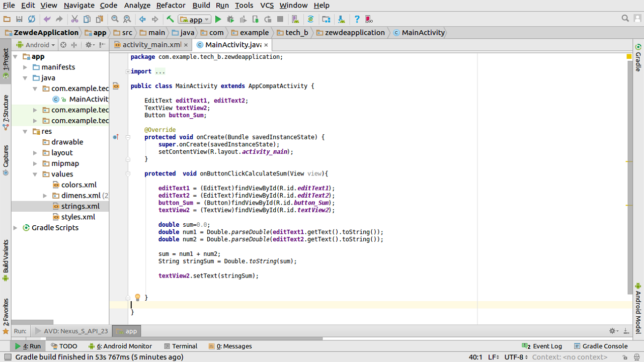
Task: Click the Search Everywhere magnifier icon
Action: (625, 19)
